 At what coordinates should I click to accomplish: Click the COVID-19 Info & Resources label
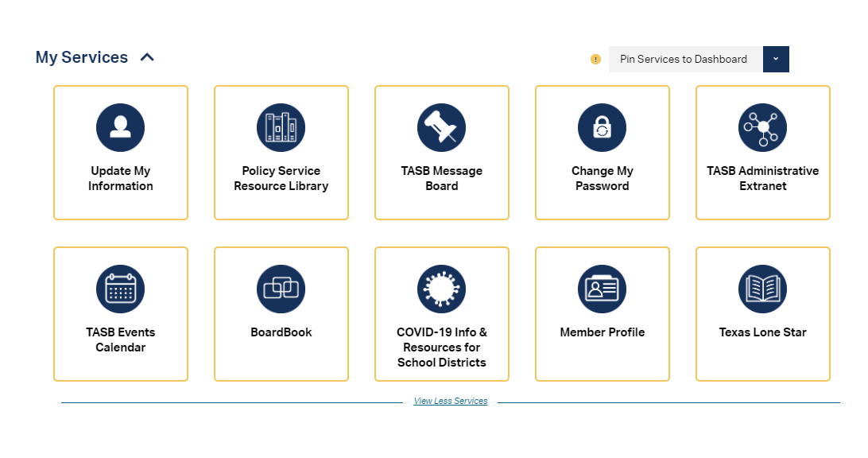coord(442,347)
